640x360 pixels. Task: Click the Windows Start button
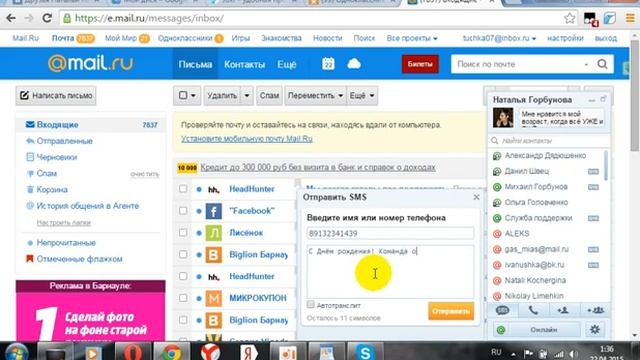pyautogui.click(x=17, y=352)
